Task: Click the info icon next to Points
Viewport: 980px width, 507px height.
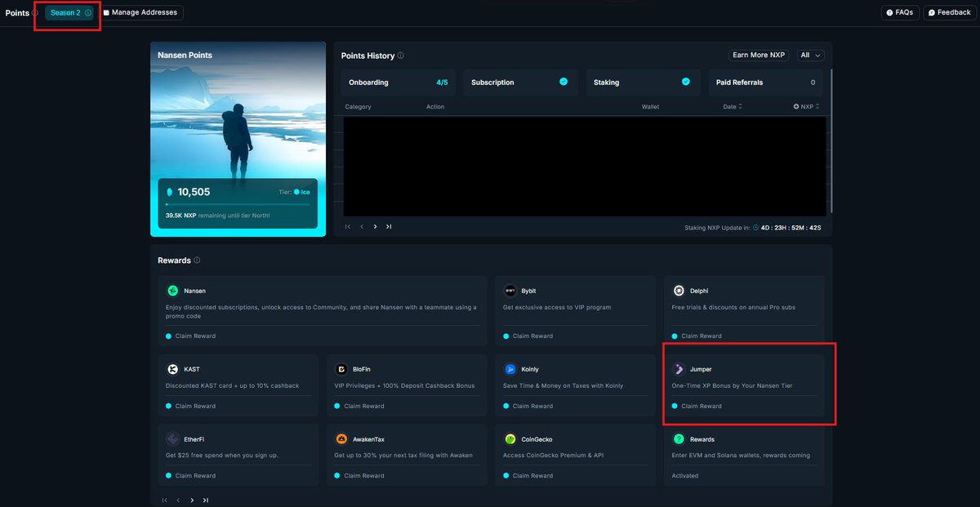Action: pyautogui.click(x=34, y=13)
